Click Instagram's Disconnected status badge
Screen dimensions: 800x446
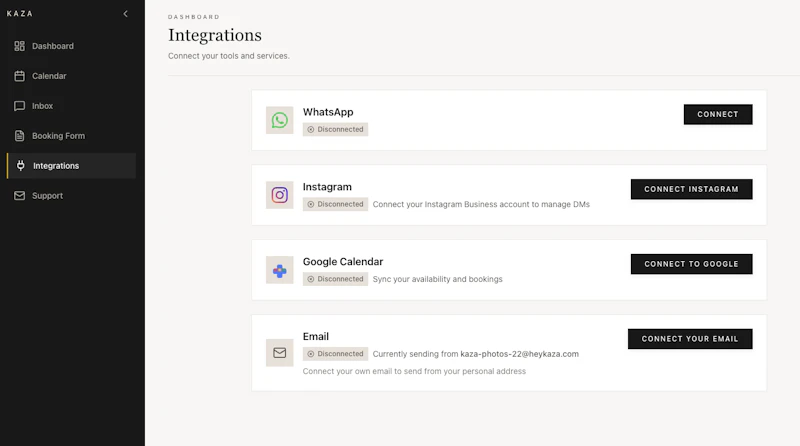click(335, 204)
